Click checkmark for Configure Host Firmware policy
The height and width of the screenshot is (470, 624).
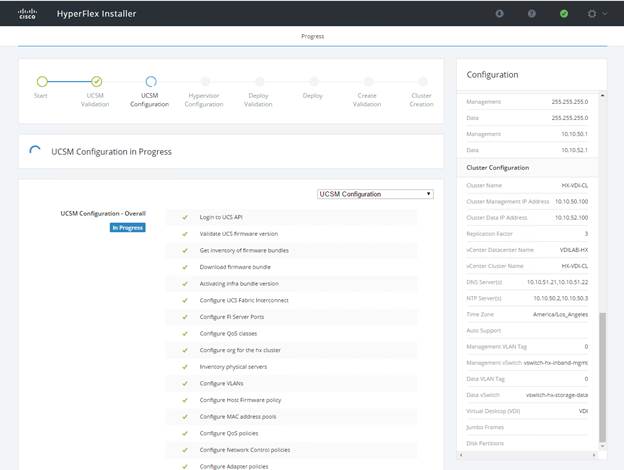tap(185, 400)
